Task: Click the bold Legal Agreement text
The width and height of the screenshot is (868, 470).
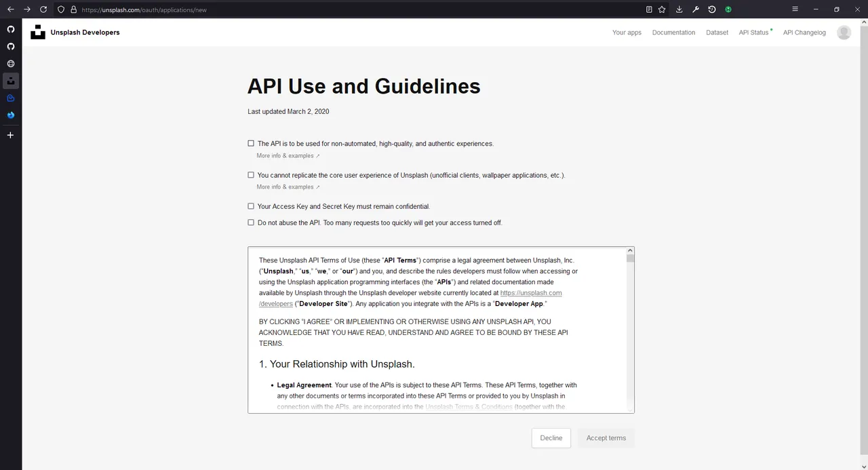Action: [304, 385]
